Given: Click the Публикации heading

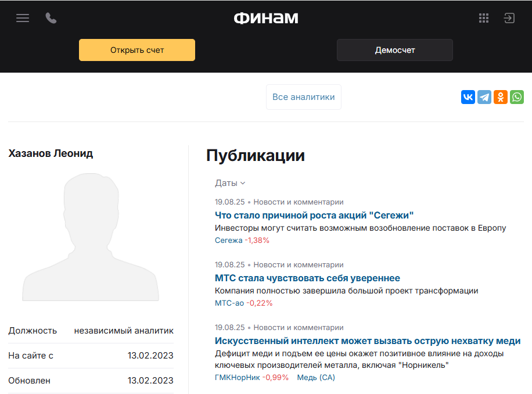Looking at the screenshot, I should point(256,155).
